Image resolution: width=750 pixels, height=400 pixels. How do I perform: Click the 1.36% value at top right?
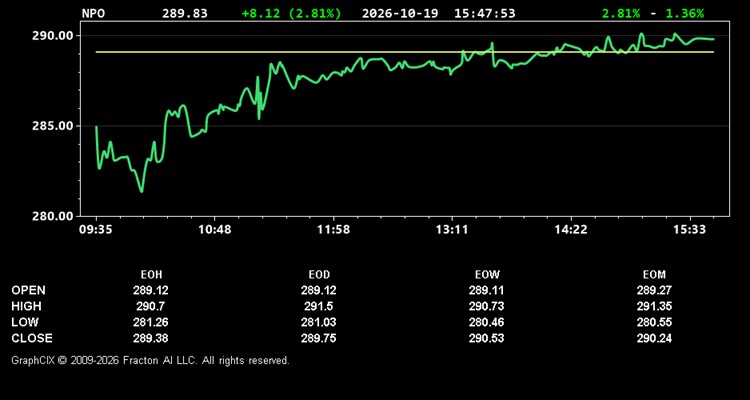(x=685, y=13)
